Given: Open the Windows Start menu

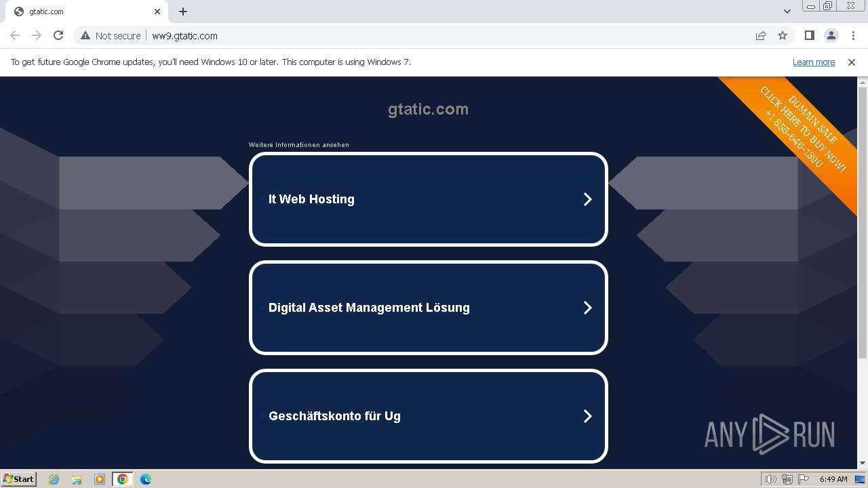Looking at the screenshot, I should point(18,479).
